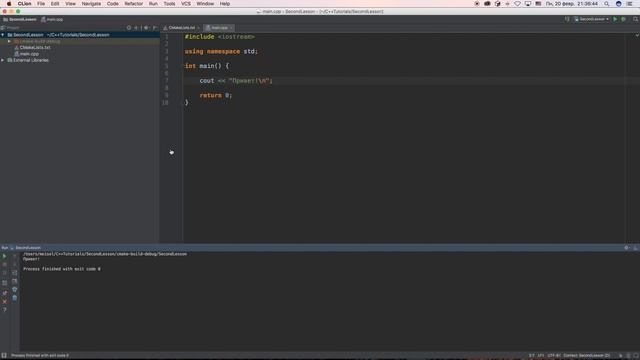Open the Refactor menu
This screenshot has width=640, height=360.
coord(134,4)
